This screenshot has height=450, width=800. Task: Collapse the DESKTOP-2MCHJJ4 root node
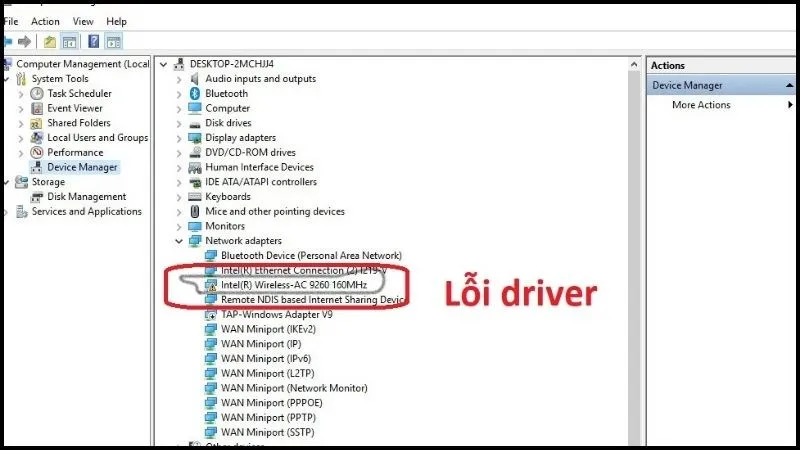(163, 64)
